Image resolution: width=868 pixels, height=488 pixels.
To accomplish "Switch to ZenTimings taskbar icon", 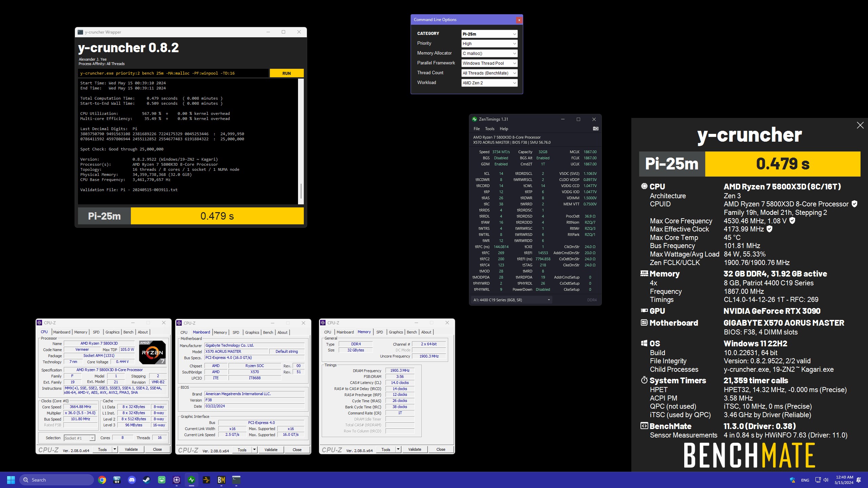I will (192, 480).
